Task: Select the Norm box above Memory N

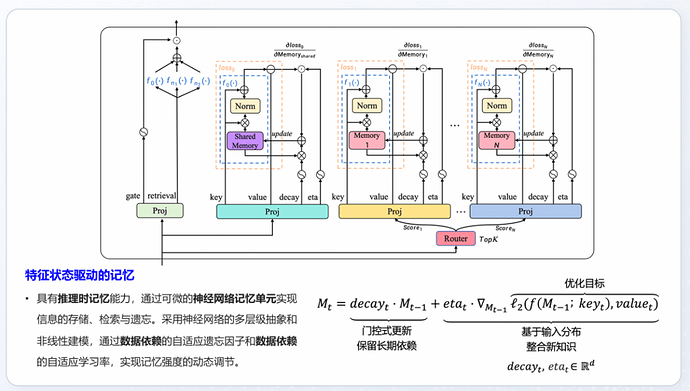Action: pos(497,106)
